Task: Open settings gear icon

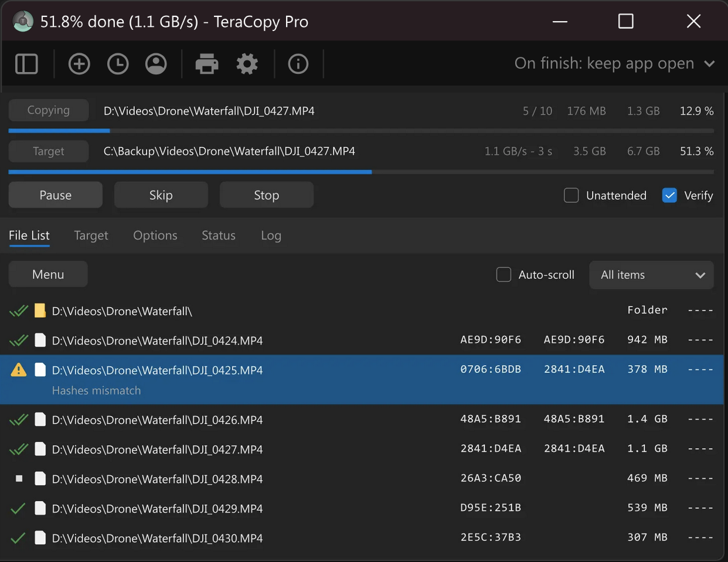Action: coord(247,64)
